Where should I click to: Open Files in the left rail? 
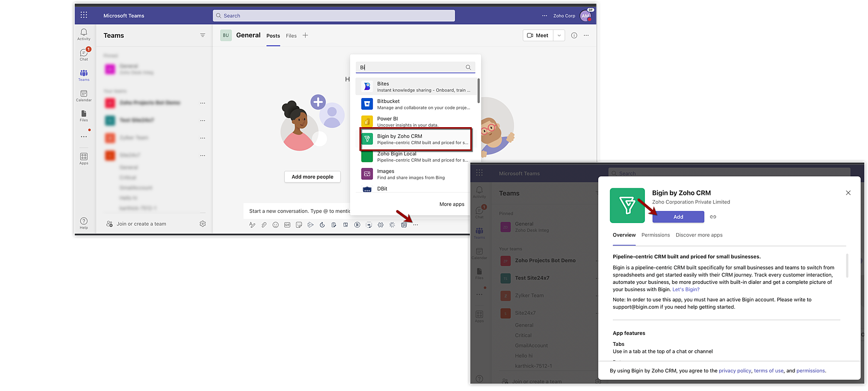84,116
